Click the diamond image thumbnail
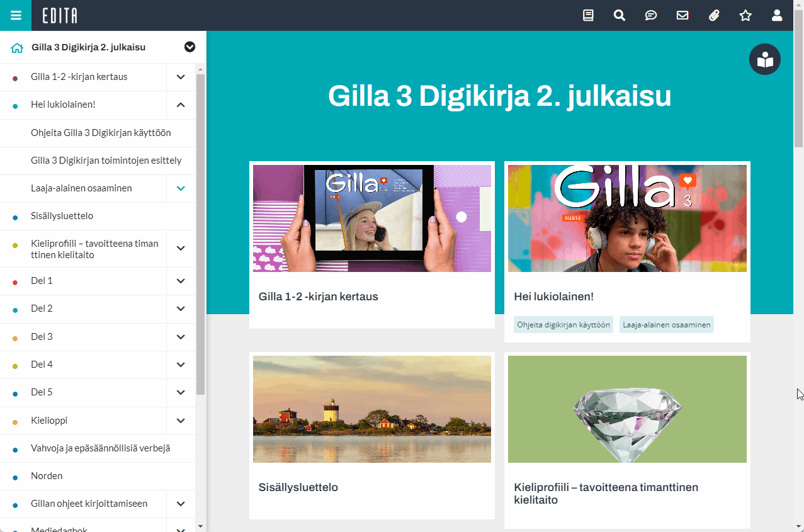 click(x=627, y=409)
